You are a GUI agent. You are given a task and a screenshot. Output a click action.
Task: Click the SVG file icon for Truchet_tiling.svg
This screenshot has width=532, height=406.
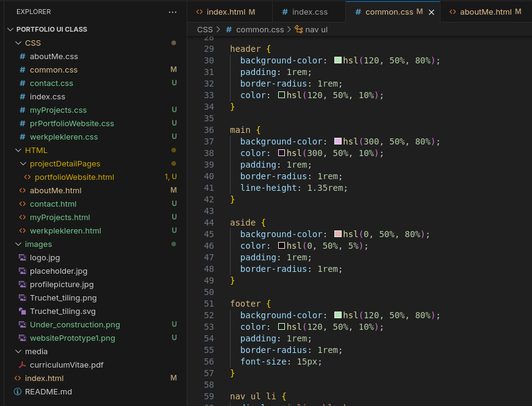pos(23,311)
